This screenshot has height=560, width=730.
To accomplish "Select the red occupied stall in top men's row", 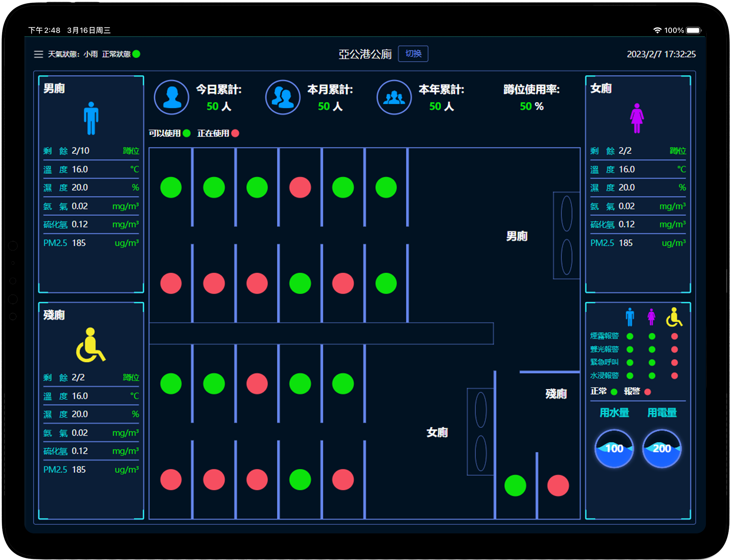I will coord(300,187).
